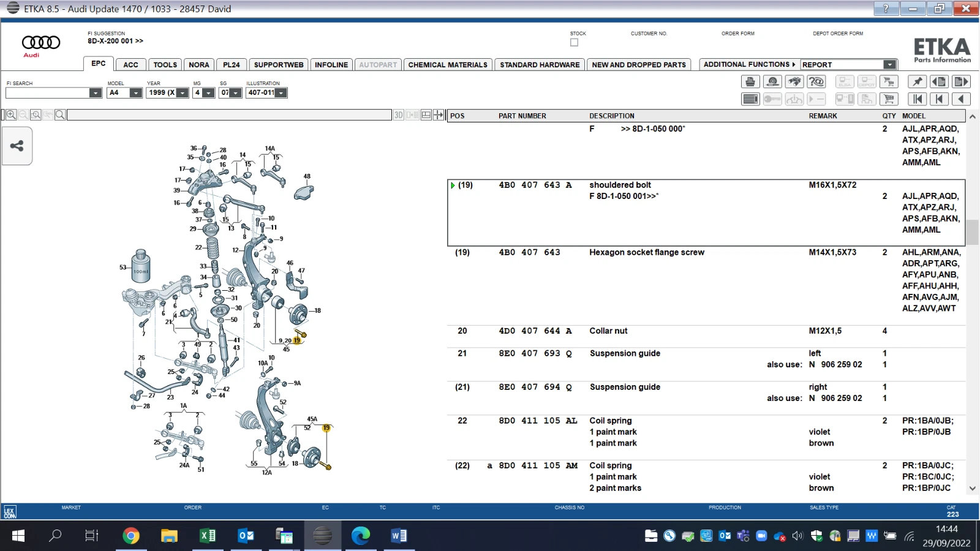The image size is (980, 551).
Task: Select part number 8E0 407 693 Q
Action: (x=535, y=353)
